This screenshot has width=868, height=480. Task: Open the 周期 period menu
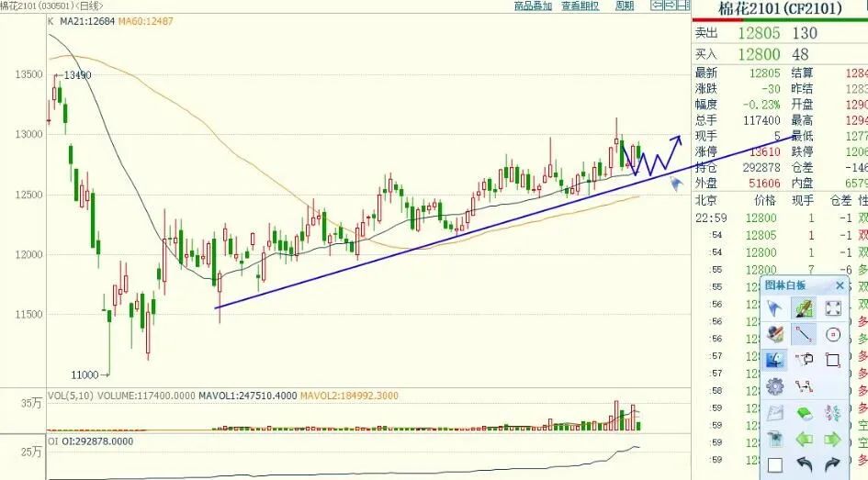(x=625, y=6)
